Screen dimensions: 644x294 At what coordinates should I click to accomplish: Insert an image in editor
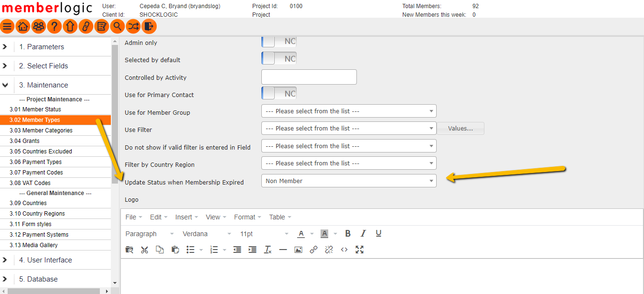(x=298, y=250)
